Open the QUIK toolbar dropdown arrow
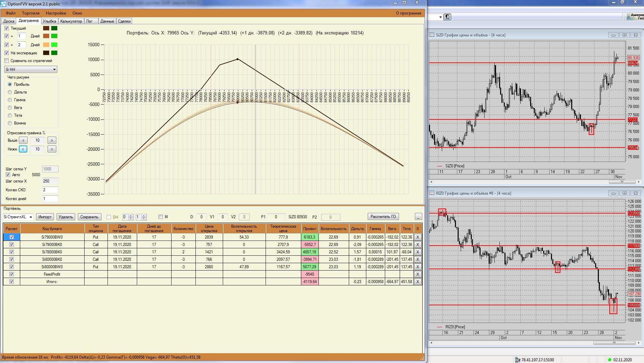644x363 pixels. (440, 17)
